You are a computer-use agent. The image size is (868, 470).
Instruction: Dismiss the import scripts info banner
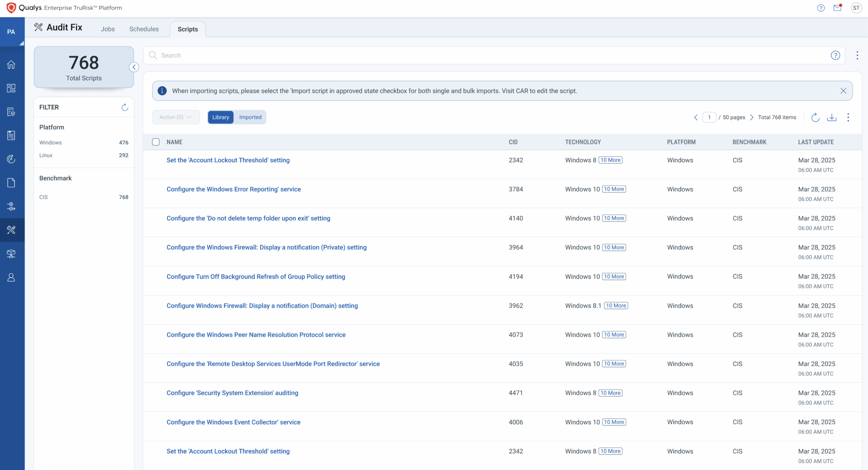[x=843, y=90]
